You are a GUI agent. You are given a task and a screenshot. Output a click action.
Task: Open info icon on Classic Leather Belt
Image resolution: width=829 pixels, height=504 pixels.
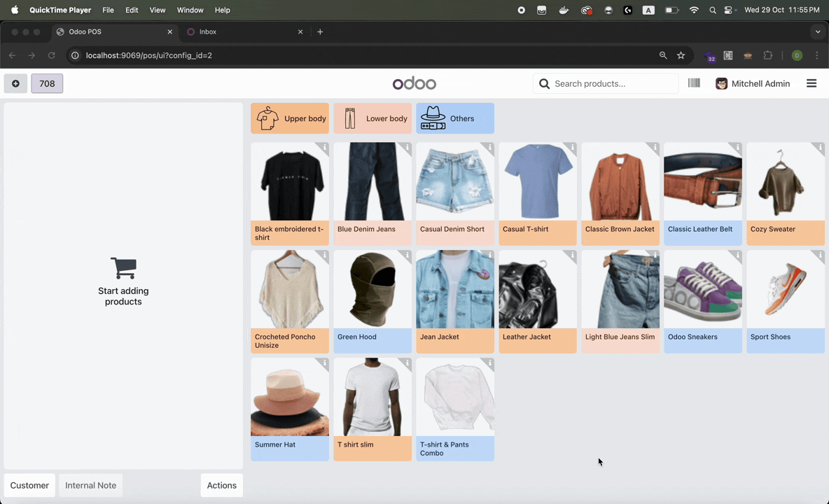[737, 147]
